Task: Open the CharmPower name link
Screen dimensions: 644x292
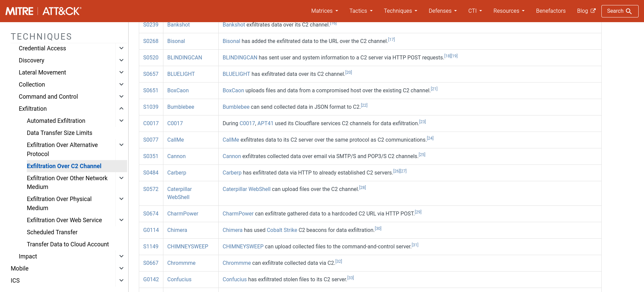Action: (x=182, y=214)
